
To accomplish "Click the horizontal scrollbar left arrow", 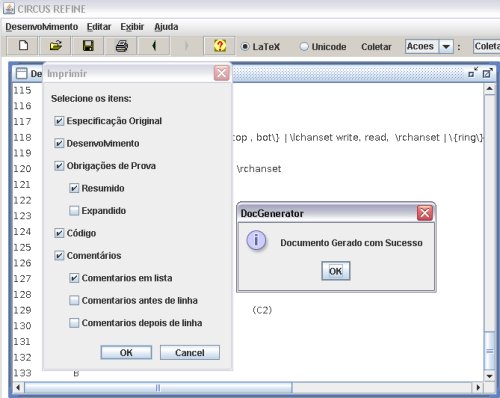I will tap(18, 387).
